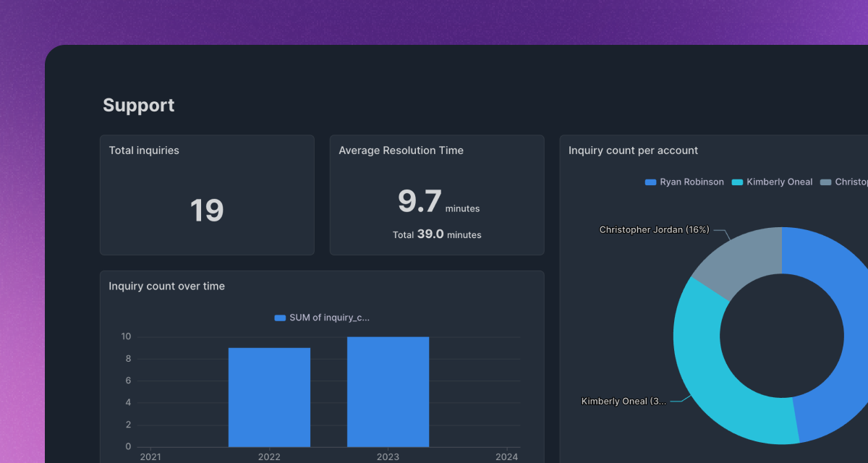Click the 2022 bar in the chart
868x463 pixels.
point(269,396)
